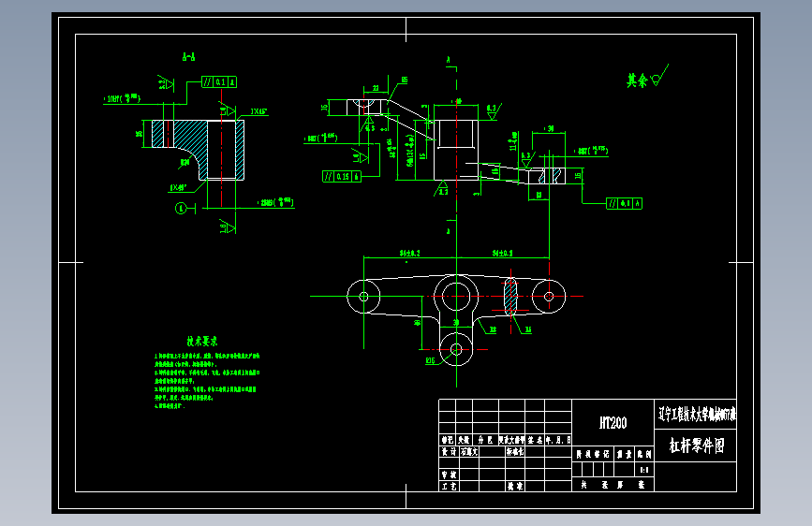Image resolution: width=812 pixels, height=526 pixels.
Task: Click the 年.月.日 date header cell
Action: point(558,440)
